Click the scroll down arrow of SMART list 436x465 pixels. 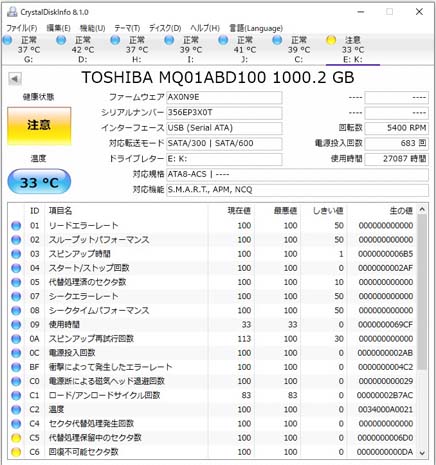pos(422,453)
